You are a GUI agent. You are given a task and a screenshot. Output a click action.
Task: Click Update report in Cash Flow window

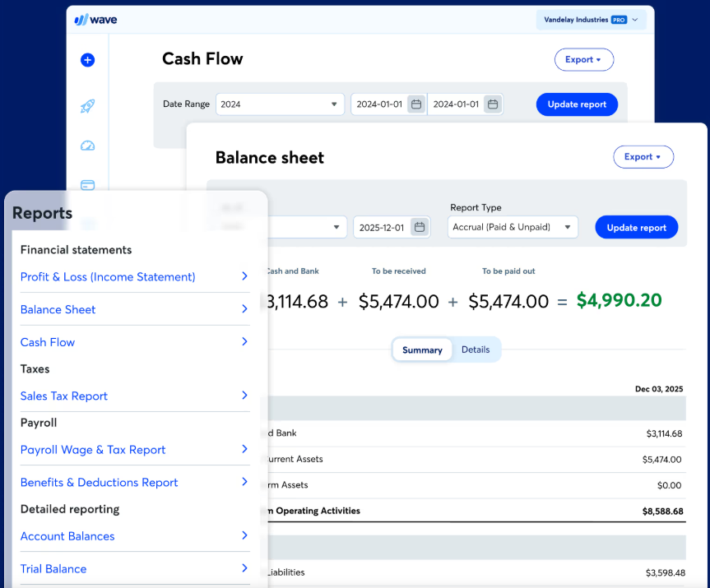pos(577,104)
